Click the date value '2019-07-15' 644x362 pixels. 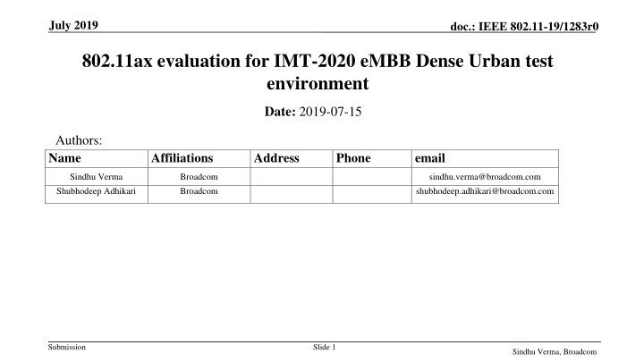click(x=330, y=112)
